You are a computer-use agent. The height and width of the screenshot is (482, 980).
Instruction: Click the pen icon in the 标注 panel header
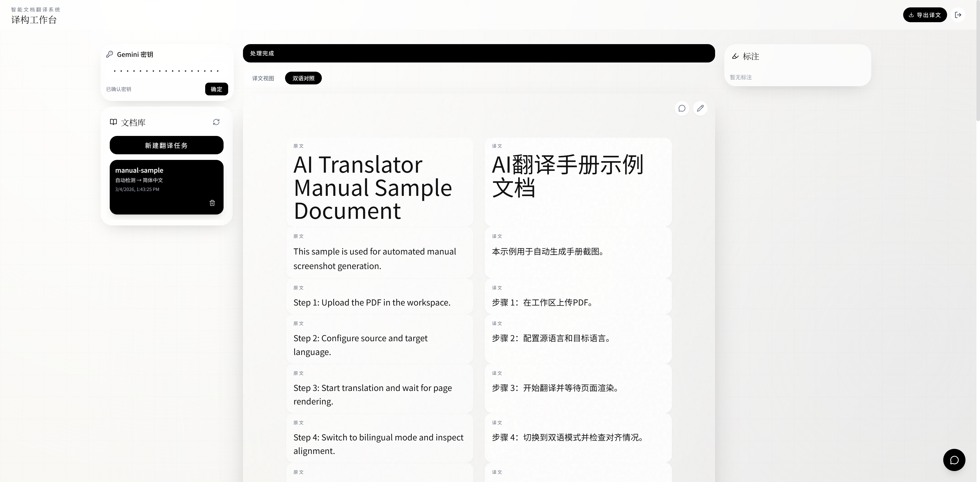[735, 56]
